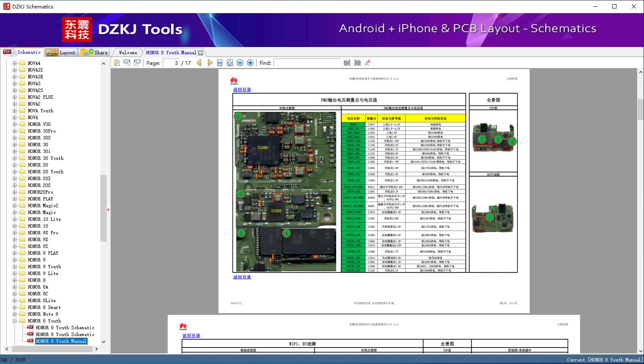Fit the page to width
This screenshot has width=644, height=364.
point(220,63)
